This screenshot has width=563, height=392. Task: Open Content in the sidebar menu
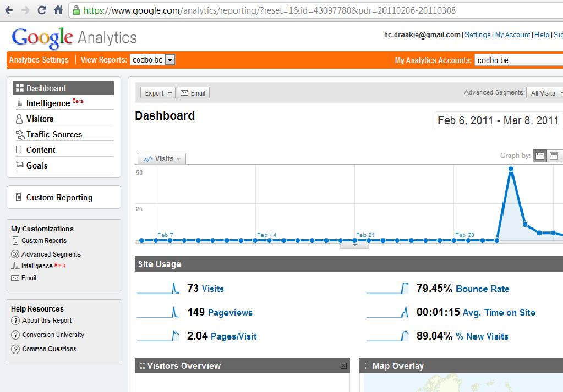[63, 150]
